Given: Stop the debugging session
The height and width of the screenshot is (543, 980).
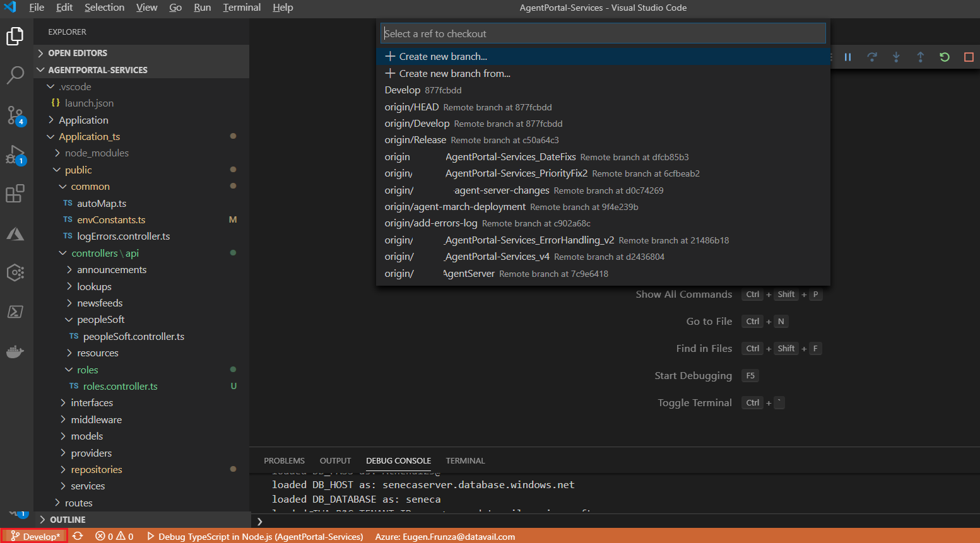Looking at the screenshot, I should click(x=969, y=57).
